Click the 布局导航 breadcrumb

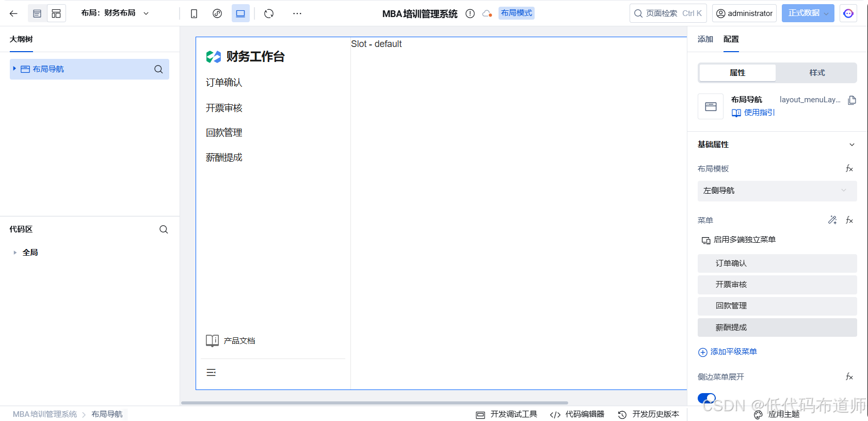[x=107, y=414]
